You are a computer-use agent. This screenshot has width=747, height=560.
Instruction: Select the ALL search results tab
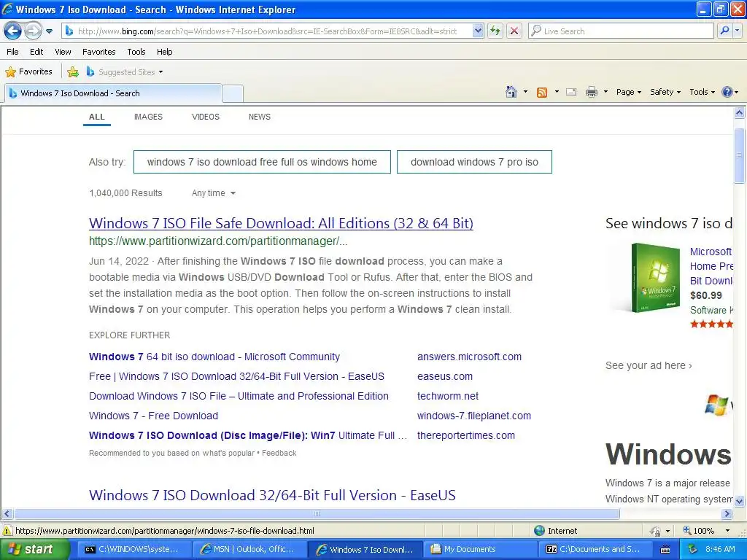pyautogui.click(x=97, y=117)
